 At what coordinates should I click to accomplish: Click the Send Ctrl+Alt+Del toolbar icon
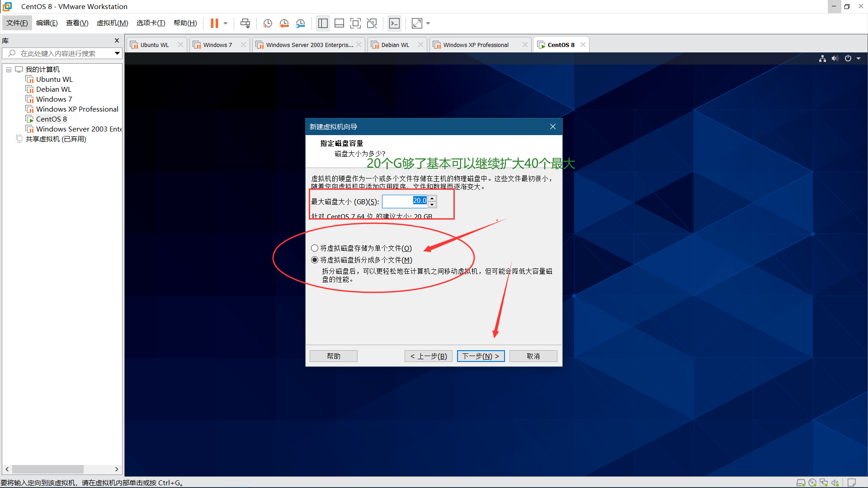(245, 23)
